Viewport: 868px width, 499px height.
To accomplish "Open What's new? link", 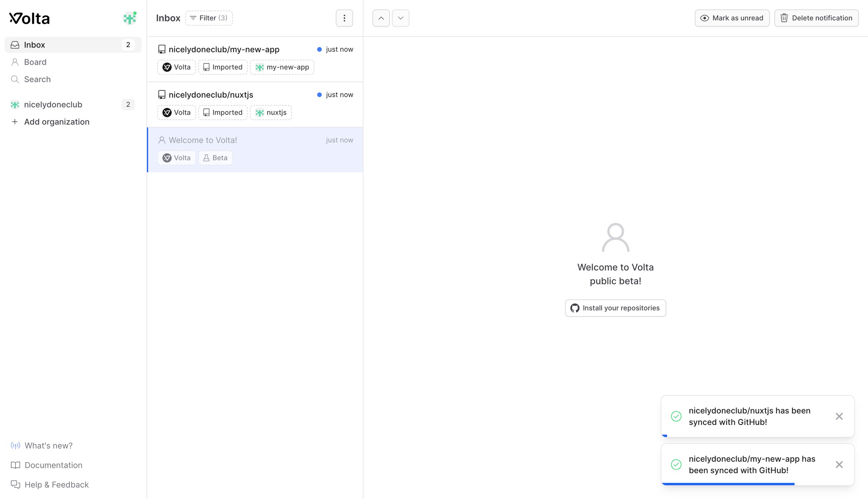I will (x=48, y=445).
